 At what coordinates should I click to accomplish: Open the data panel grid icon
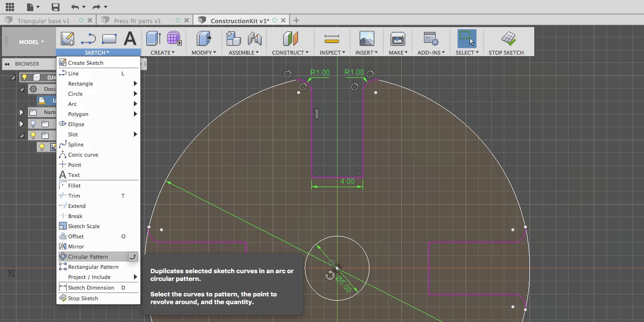(10, 7)
